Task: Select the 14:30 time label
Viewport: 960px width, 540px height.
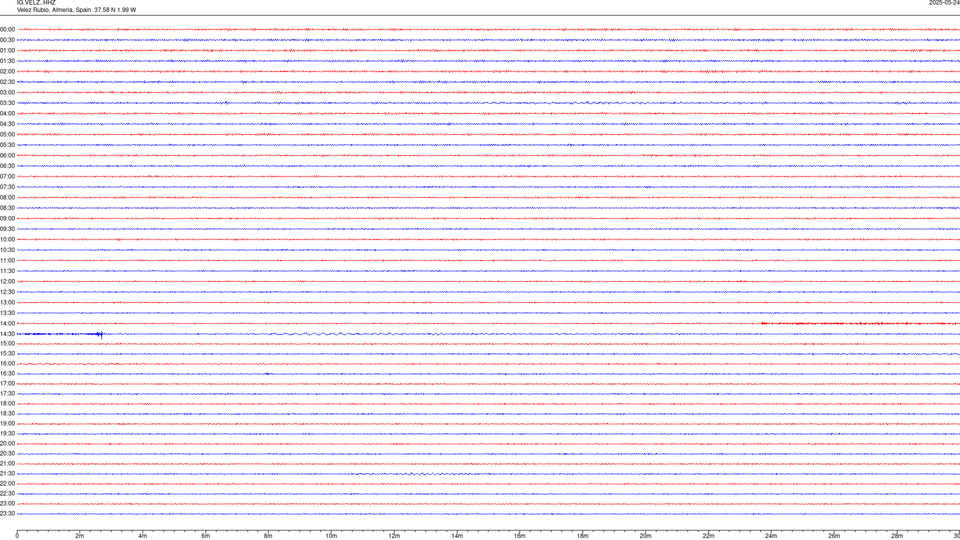Action: click(7, 334)
